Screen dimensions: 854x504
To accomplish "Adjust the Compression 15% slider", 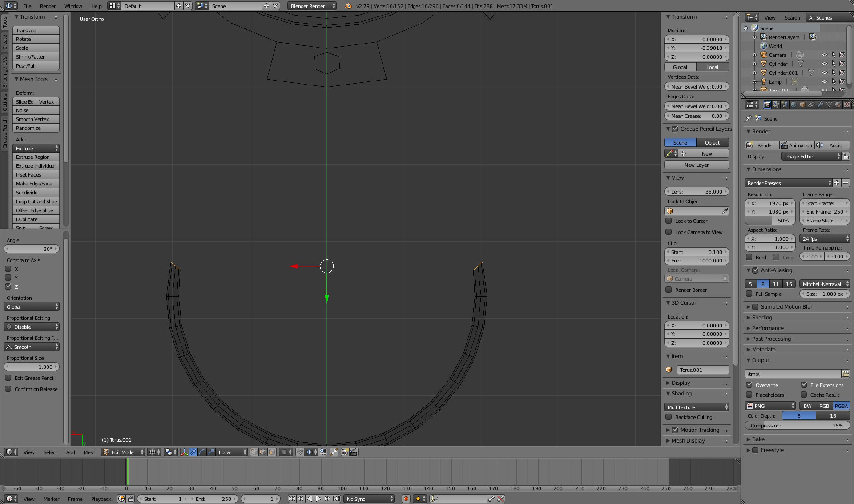I will coord(798,425).
